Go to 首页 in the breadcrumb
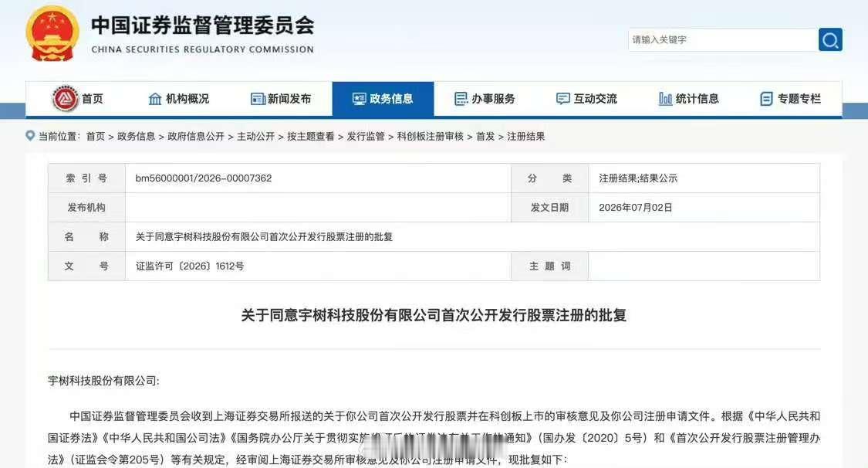 click(95, 136)
